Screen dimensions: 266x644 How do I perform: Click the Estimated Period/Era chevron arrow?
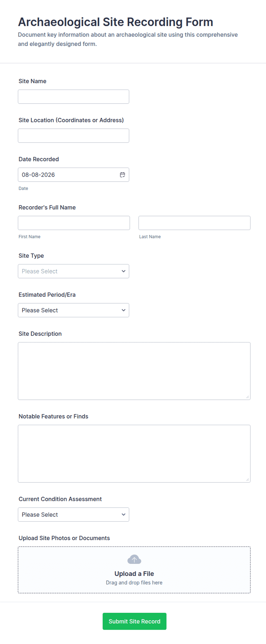coord(124,310)
